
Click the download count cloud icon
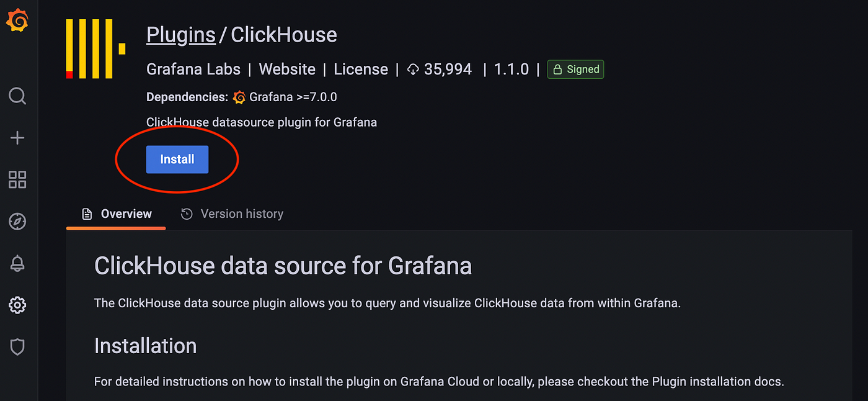click(413, 69)
